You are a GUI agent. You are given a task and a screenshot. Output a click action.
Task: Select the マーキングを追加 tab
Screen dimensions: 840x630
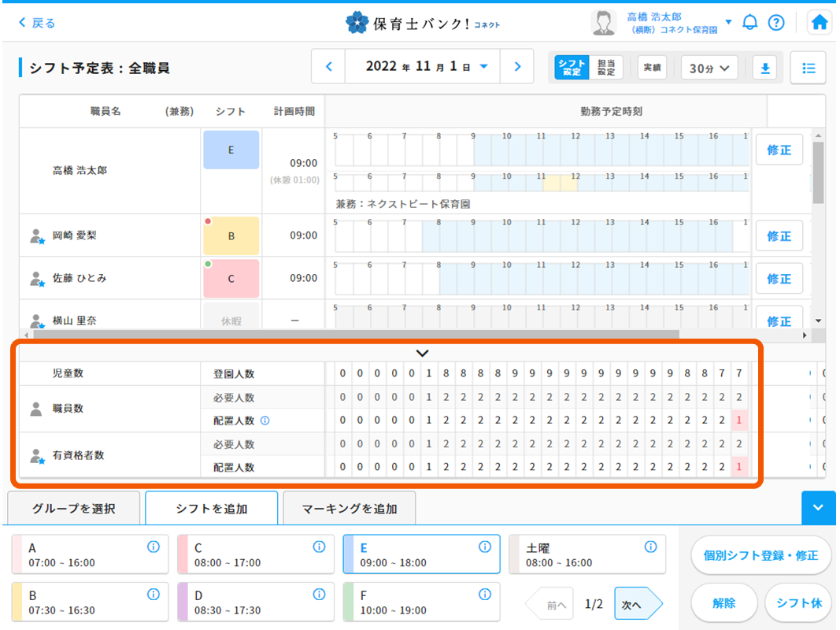[350, 509]
